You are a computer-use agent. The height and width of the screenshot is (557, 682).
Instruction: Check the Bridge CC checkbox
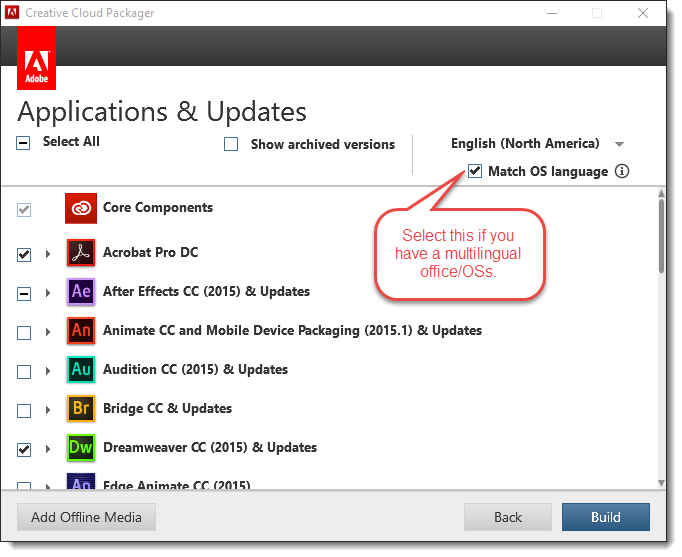tap(24, 411)
